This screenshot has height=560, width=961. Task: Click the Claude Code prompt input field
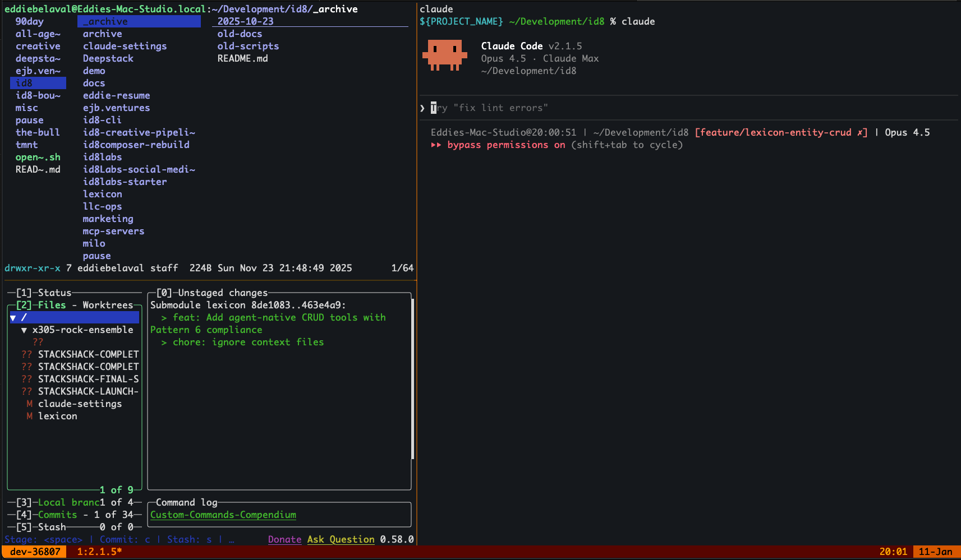click(617, 108)
